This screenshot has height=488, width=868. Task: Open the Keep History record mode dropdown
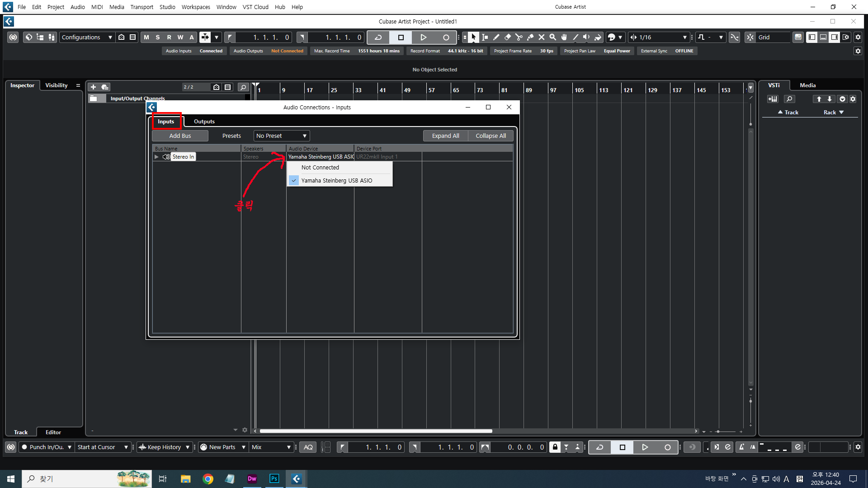(164, 447)
